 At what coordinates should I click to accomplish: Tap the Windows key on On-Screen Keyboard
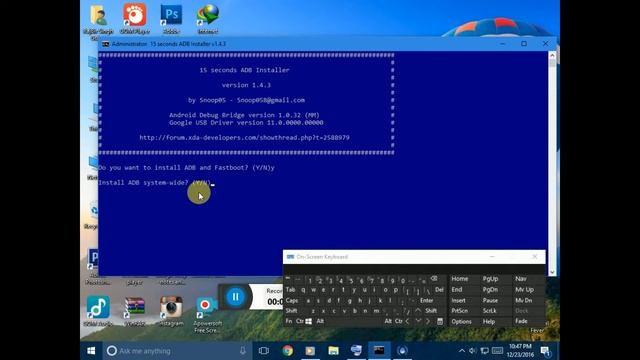[309, 321]
